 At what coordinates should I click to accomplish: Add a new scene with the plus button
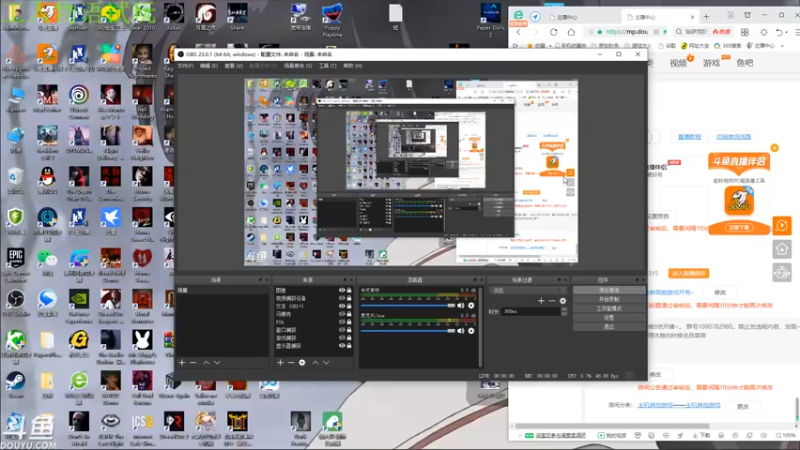pos(182,362)
